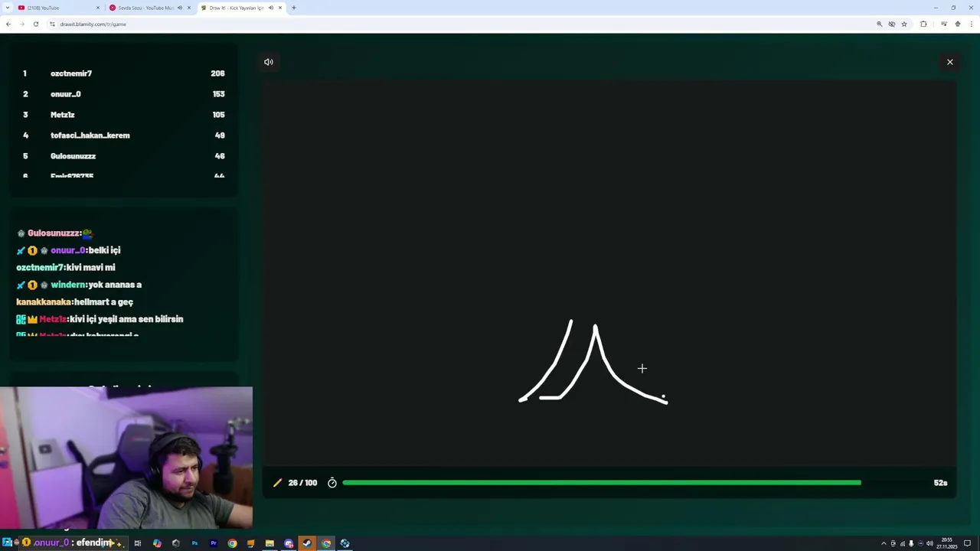The width and height of the screenshot is (980, 551).
Task: Open Steam from the taskbar
Action: click(x=307, y=543)
